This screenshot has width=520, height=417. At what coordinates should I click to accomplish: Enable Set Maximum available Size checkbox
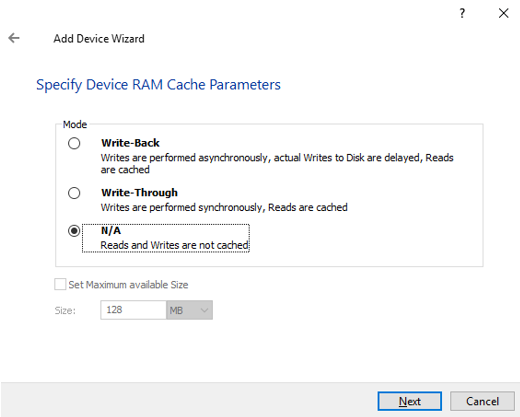(x=60, y=284)
